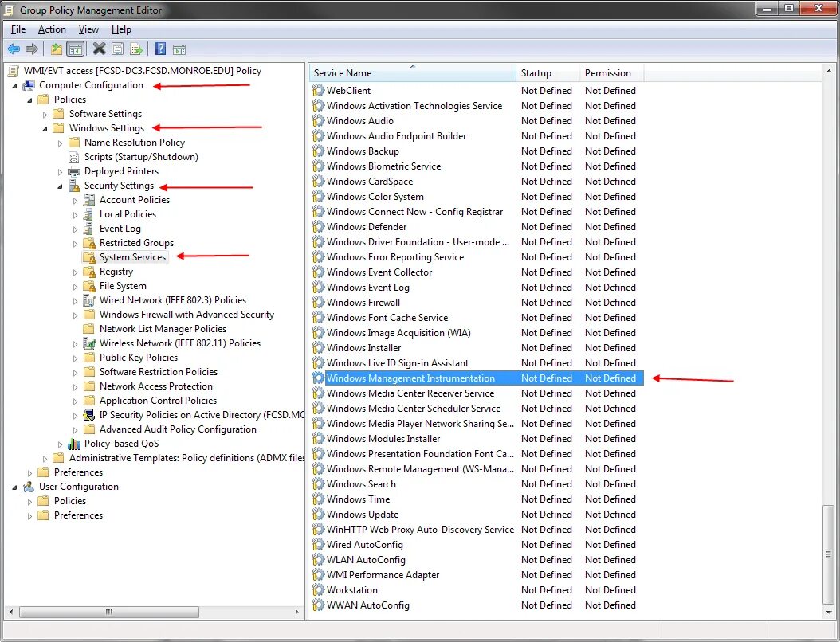This screenshot has width=840, height=642.
Task: Expand the Name Resolution Policy node
Action: tap(60, 143)
